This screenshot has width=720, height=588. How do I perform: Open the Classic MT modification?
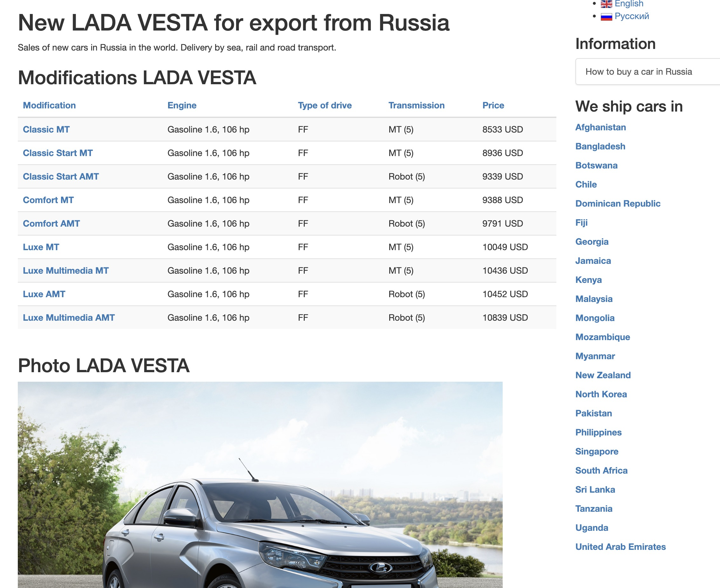pyautogui.click(x=46, y=129)
